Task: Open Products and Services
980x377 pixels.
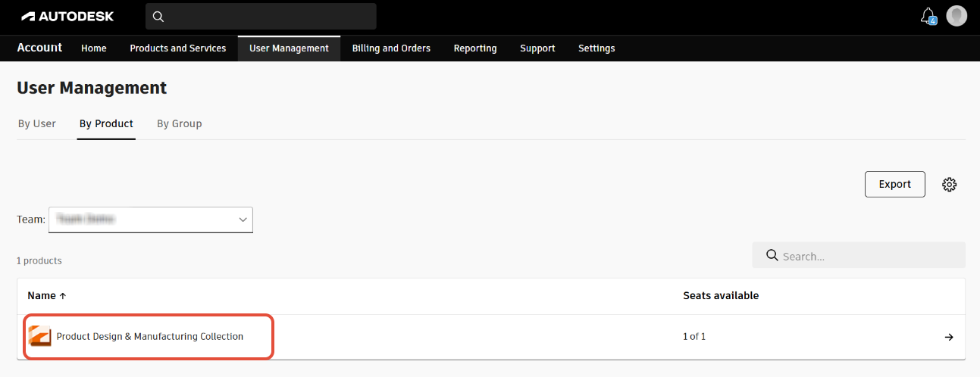Action: pos(178,48)
